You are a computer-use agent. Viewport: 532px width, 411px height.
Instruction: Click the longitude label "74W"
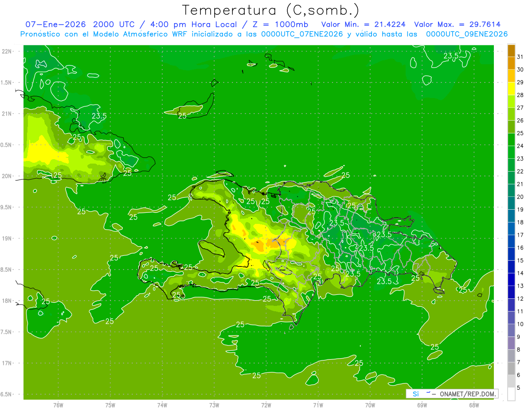pos(162,405)
